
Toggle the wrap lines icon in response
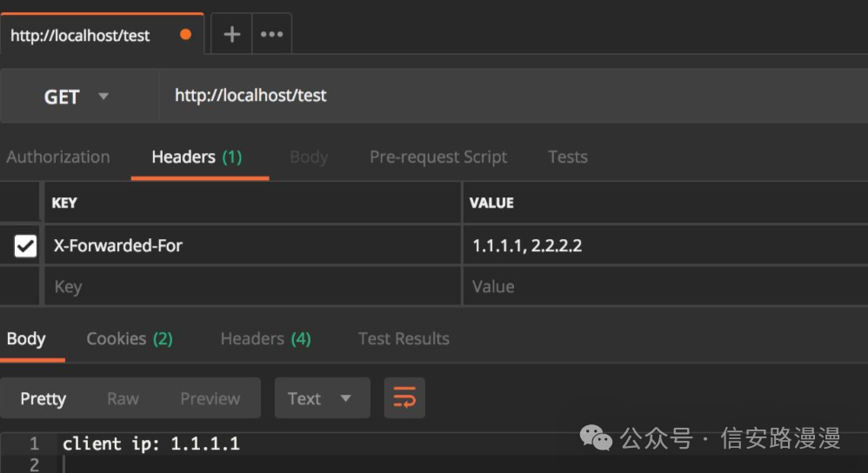(x=404, y=398)
